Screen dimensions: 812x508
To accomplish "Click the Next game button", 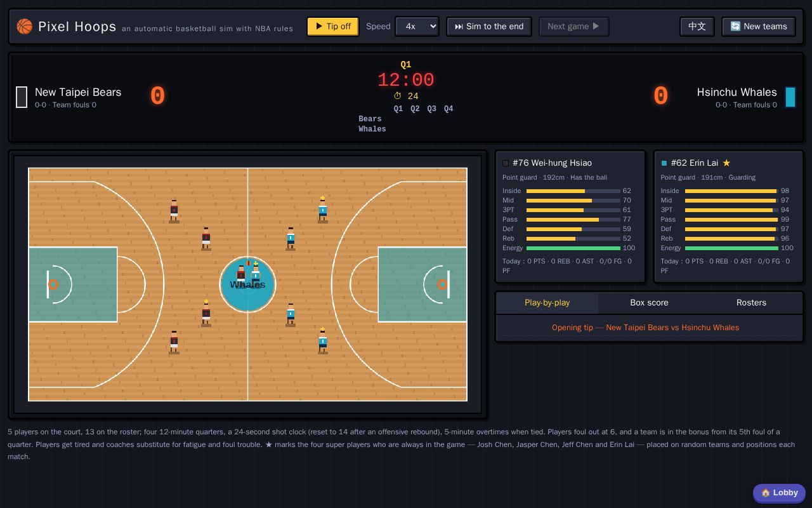I will point(573,27).
